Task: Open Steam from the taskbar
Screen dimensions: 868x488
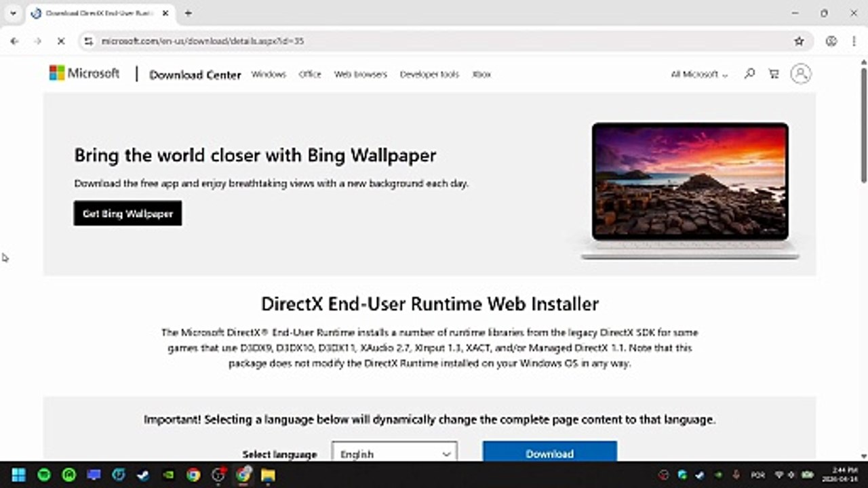Action: 143,474
